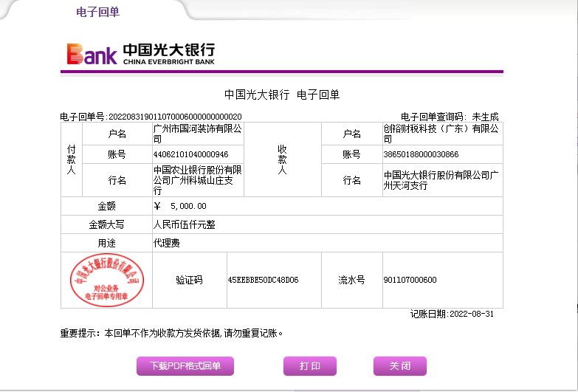Image resolution: width=578 pixels, height=392 pixels.
Task: Select payee name 创裕财税科技（广东）有限公司
Action: (x=441, y=134)
